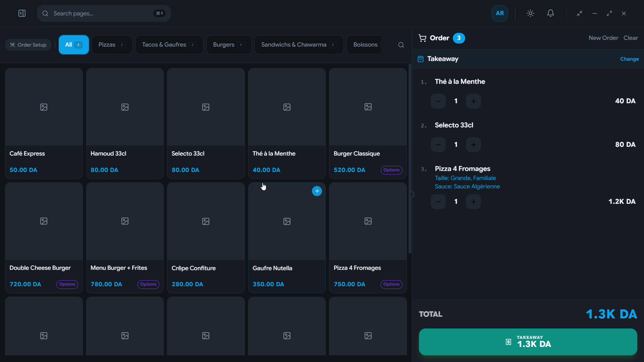Toggle the sidebar panel icon
The image size is (644, 362).
point(22,13)
